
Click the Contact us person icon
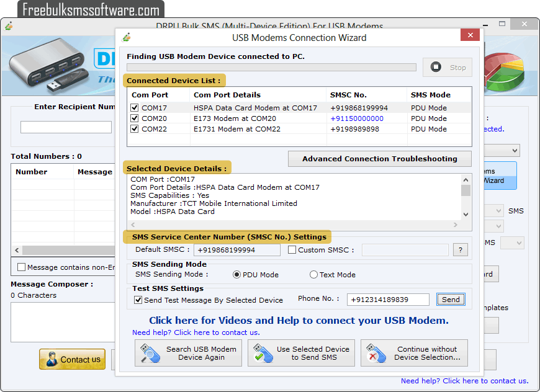(x=53, y=359)
